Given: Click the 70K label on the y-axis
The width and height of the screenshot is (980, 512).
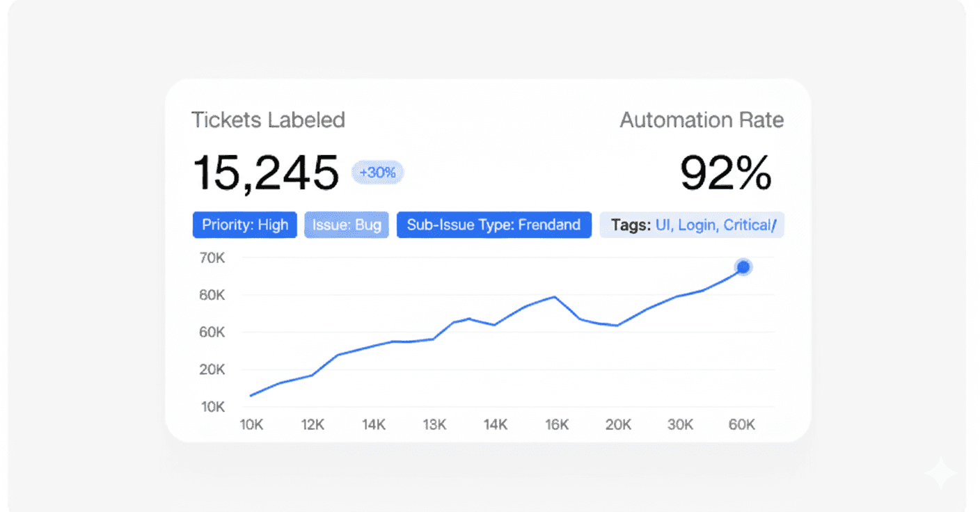Looking at the screenshot, I should coord(212,257).
